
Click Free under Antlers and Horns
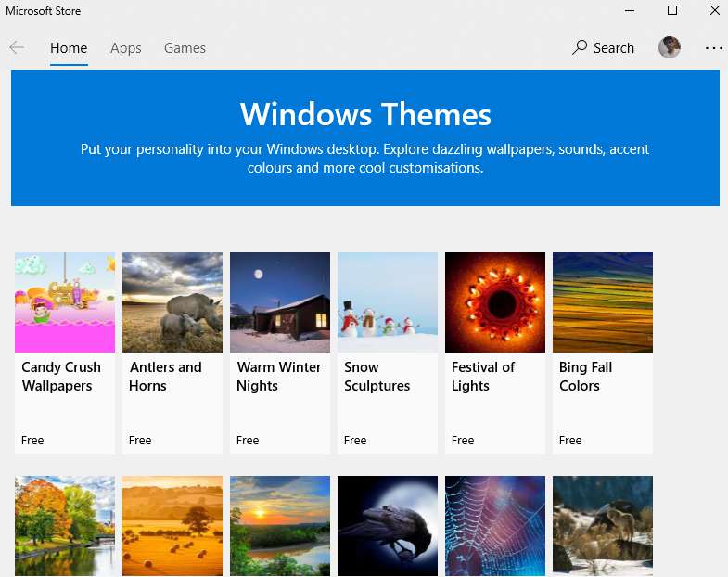point(140,440)
